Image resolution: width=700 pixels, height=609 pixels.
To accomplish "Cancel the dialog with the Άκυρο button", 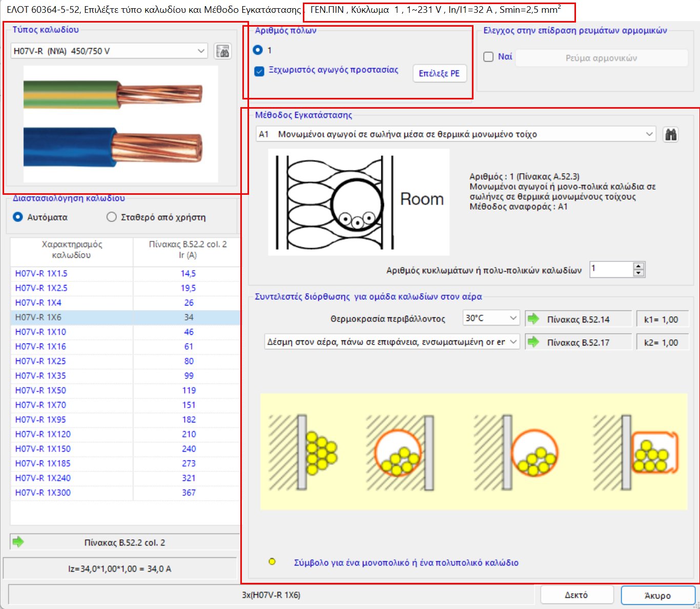I will click(658, 595).
